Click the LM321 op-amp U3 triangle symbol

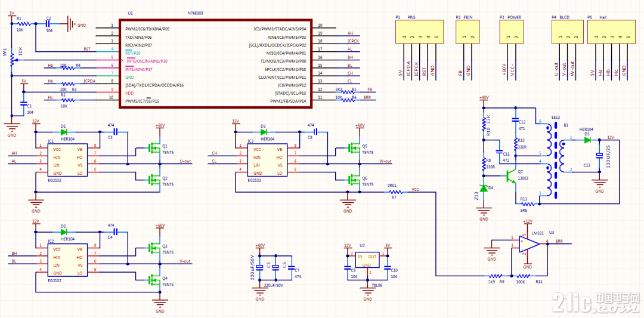[x=530, y=243]
